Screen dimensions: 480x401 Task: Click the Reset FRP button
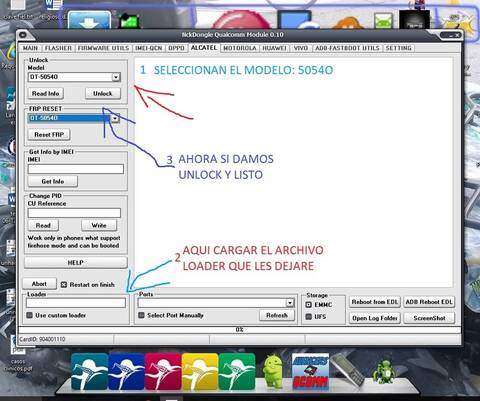49,135
